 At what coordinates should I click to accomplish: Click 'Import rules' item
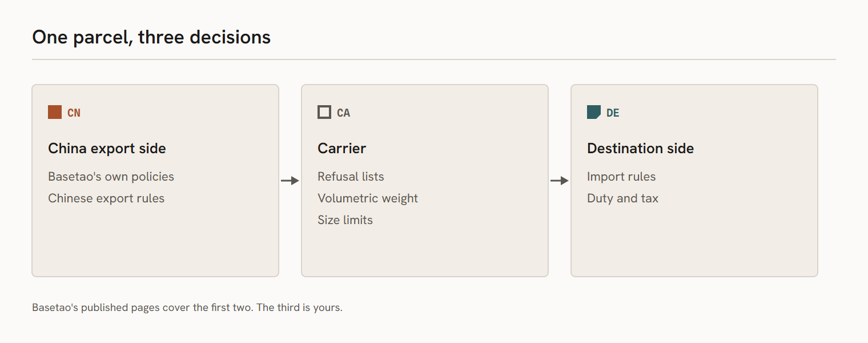[621, 177]
